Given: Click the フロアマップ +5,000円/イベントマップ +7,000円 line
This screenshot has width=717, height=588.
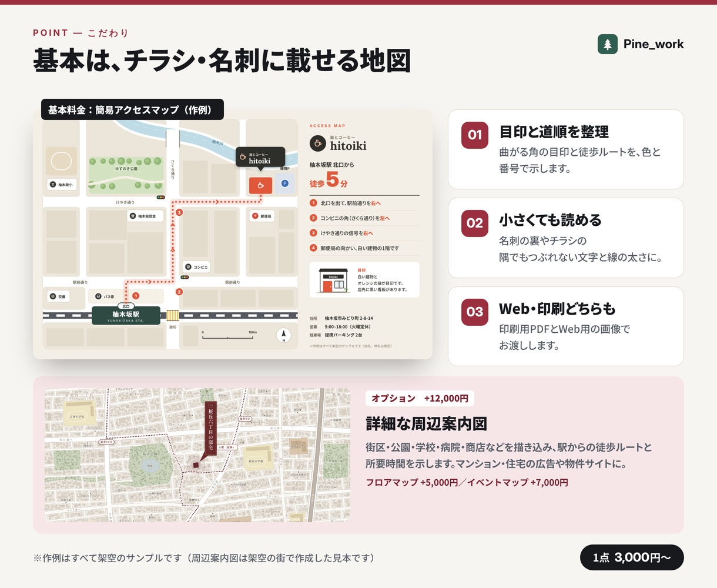Looking at the screenshot, I should click(x=467, y=483).
